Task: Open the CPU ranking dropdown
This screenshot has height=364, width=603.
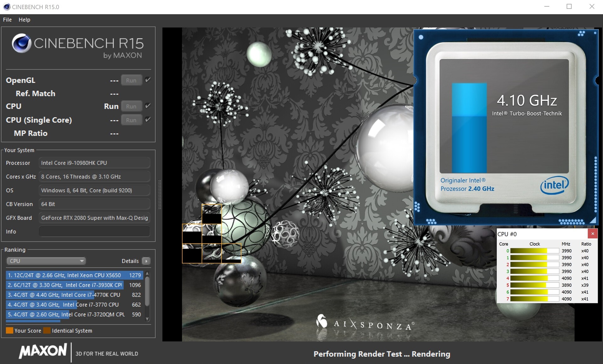Action: 46,261
